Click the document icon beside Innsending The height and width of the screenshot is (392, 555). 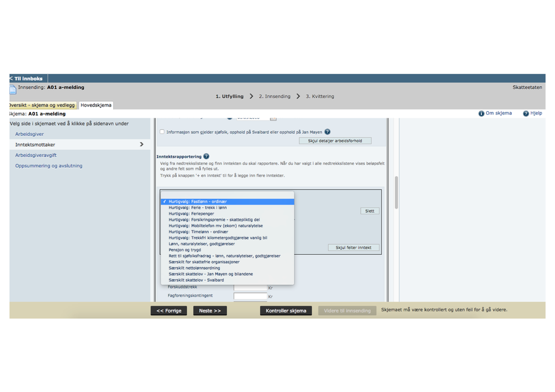pos(13,89)
